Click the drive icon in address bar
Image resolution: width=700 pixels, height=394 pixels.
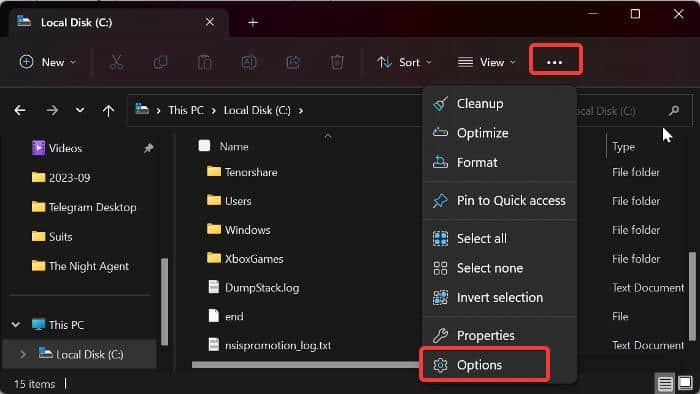[142, 109]
